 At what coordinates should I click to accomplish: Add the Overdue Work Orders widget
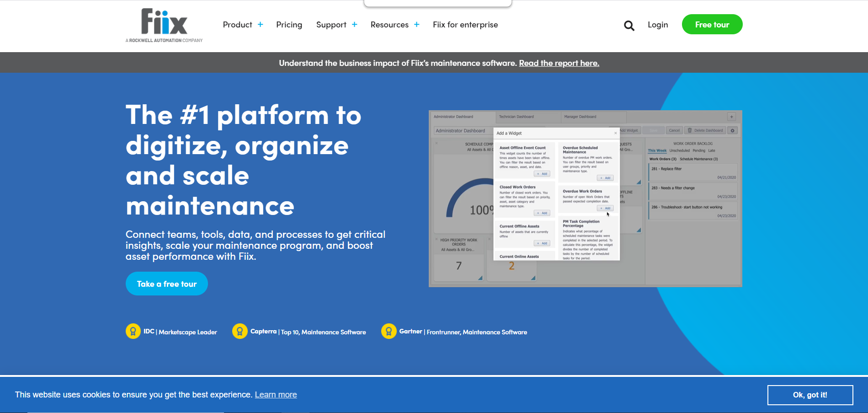pos(606,208)
